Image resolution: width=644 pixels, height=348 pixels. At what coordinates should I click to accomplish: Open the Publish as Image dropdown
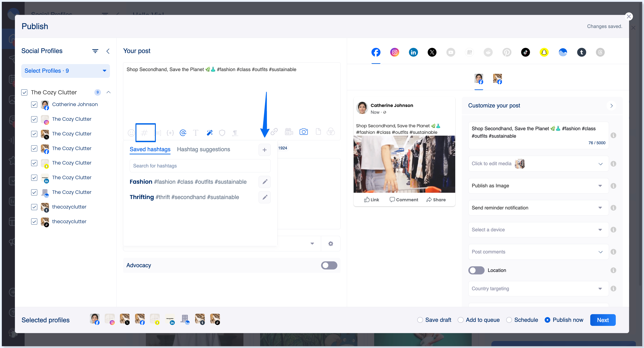[538, 186]
